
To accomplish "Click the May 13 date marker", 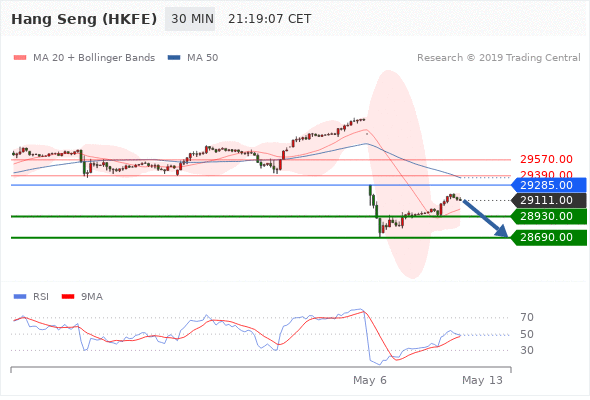I will [482, 380].
